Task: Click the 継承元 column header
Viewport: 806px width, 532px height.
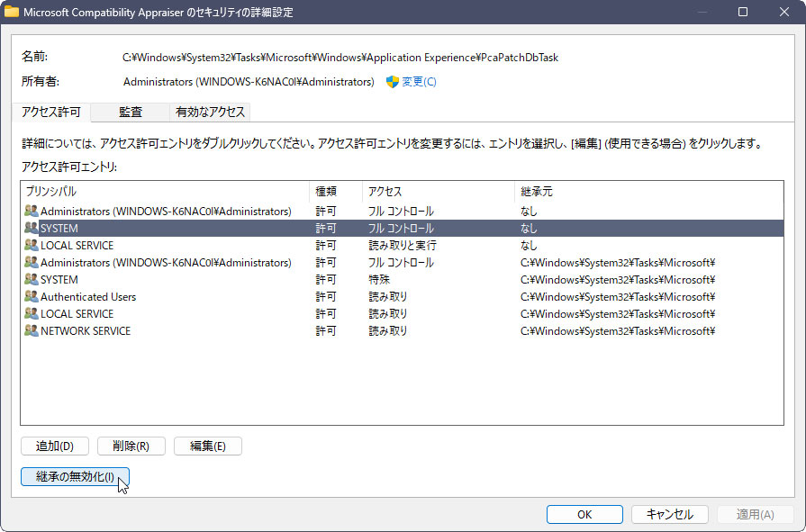Action: tap(648, 191)
